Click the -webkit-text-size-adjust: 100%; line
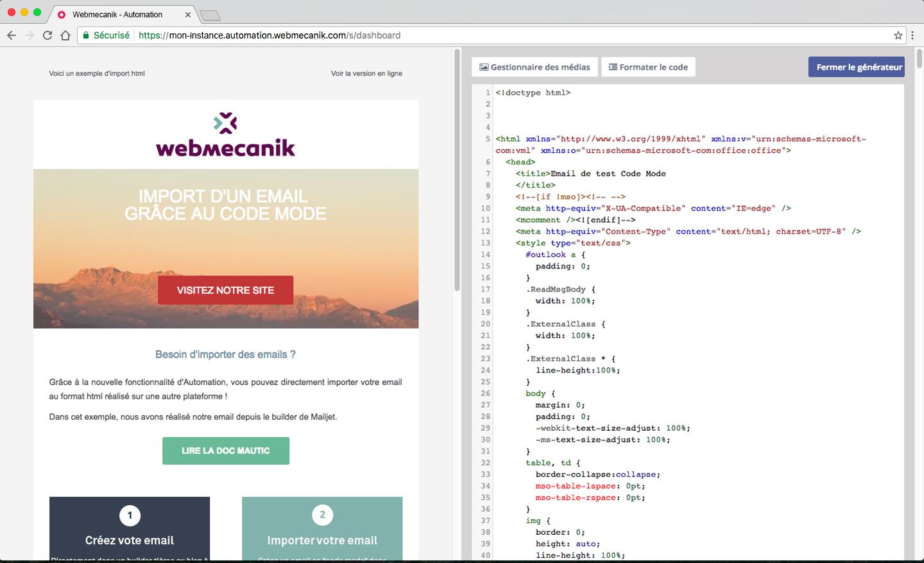Viewport: 924px width, 563px height. point(613,428)
